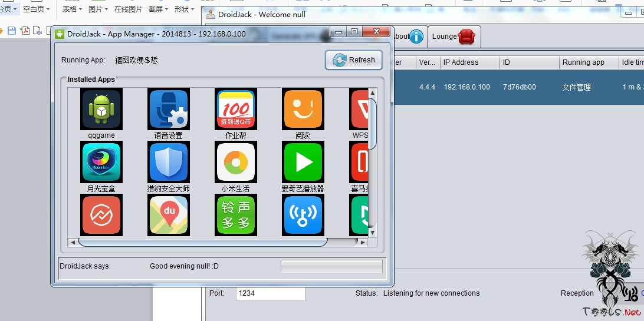The image size is (644, 321).
Task: Open the 表格 dropdown in WPS toolbar
Action: point(72,9)
